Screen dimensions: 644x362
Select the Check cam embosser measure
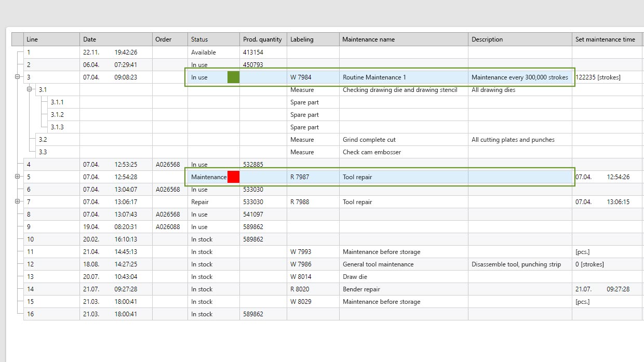(x=371, y=152)
